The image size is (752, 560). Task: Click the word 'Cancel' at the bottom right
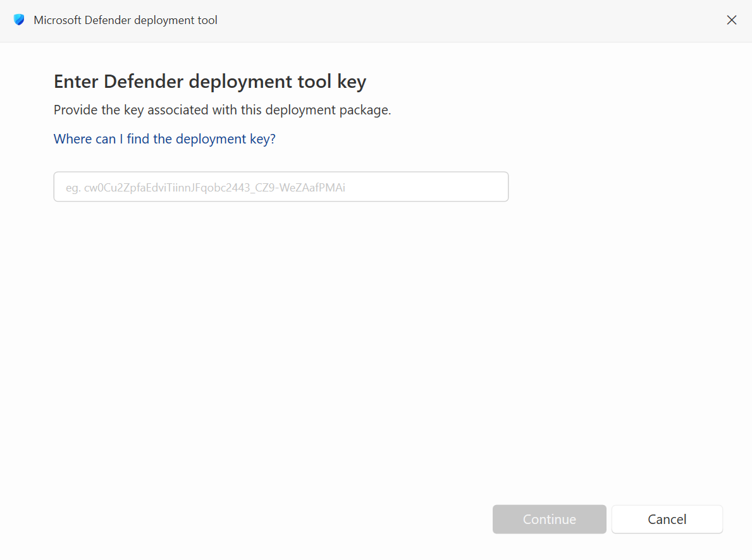[667, 520]
